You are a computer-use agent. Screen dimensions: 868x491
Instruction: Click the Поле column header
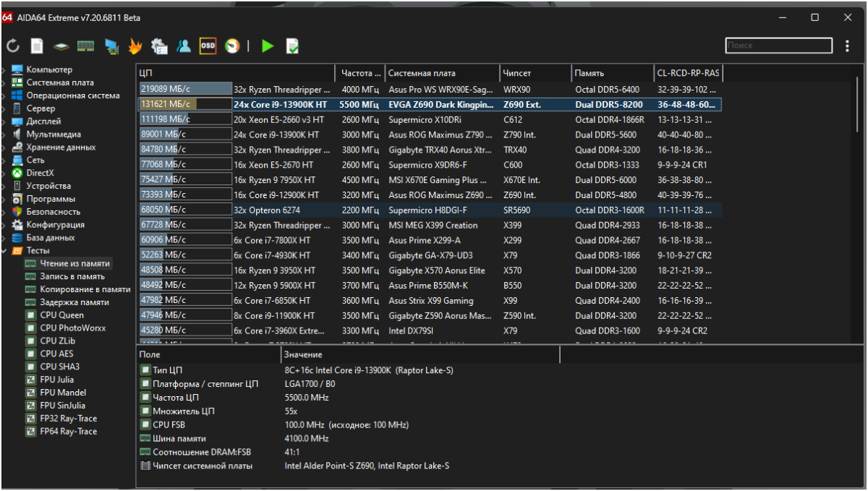pos(208,355)
